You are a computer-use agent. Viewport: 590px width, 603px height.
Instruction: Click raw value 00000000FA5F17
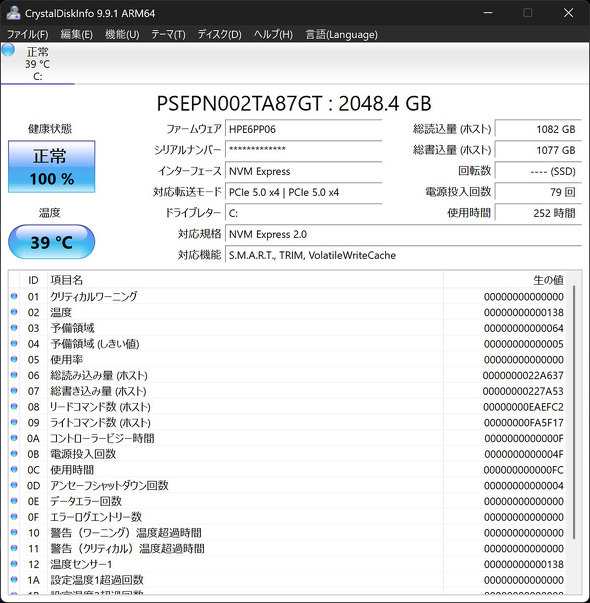[523, 423]
